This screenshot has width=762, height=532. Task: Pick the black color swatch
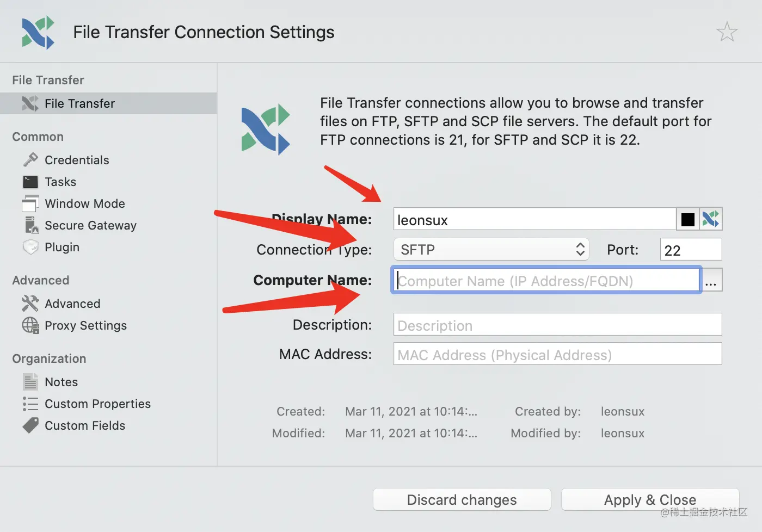click(687, 219)
